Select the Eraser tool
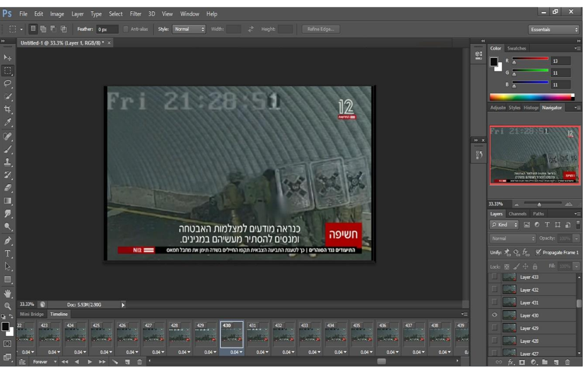This screenshot has width=588, height=371. (7, 188)
